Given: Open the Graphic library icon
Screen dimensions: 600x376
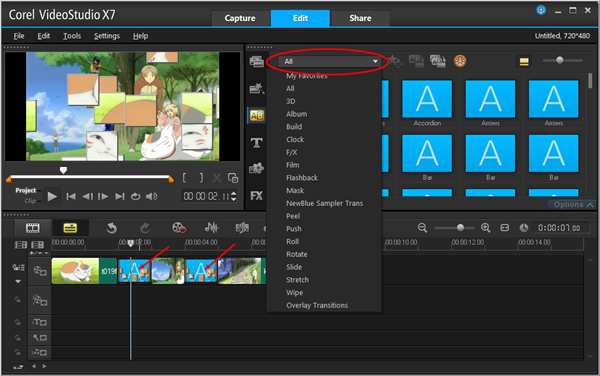Looking at the screenshot, I should [256, 168].
